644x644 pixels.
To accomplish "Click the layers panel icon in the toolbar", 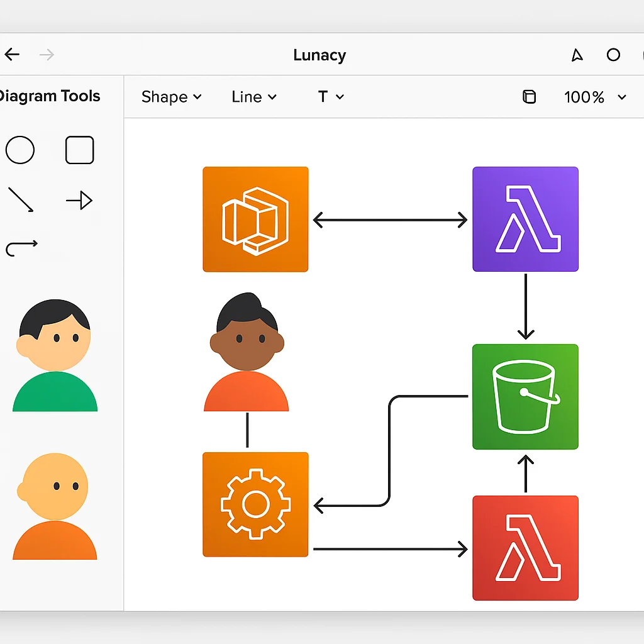I will [529, 97].
